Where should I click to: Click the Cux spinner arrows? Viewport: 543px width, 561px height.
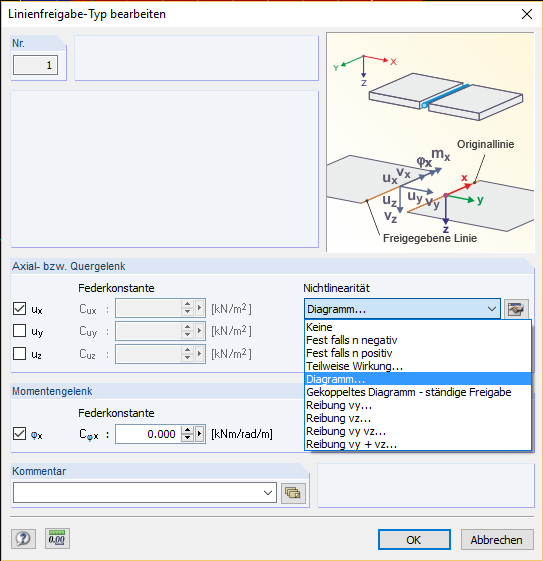tap(187, 308)
